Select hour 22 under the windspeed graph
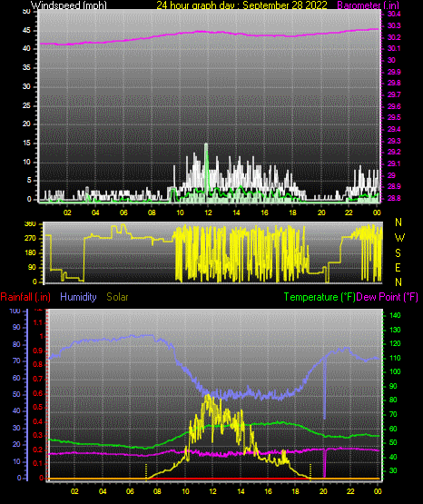Viewport: 423px width, 504px height. (x=349, y=212)
